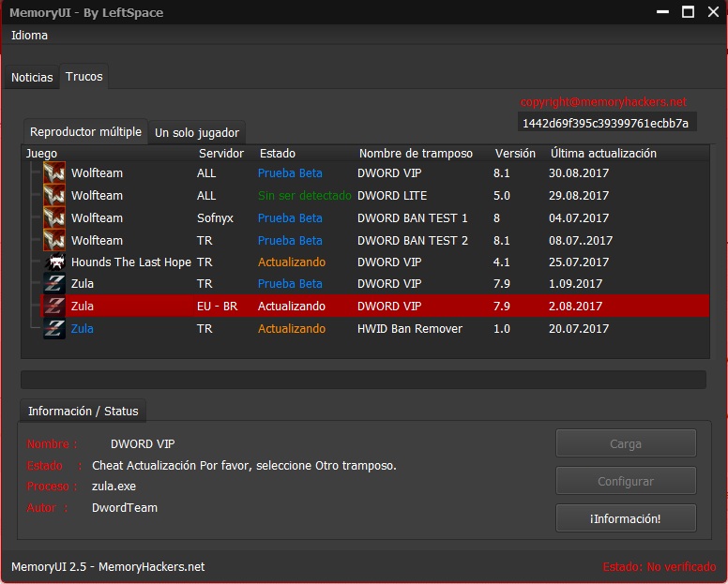Click the Prueba Beta status in the Sofnyx row
The width and height of the screenshot is (728, 584).
click(290, 217)
